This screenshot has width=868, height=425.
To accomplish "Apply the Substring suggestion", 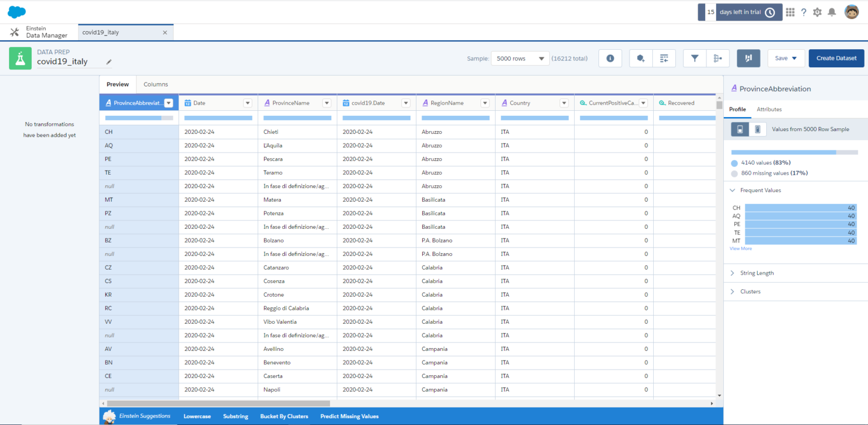I will tap(236, 417).
